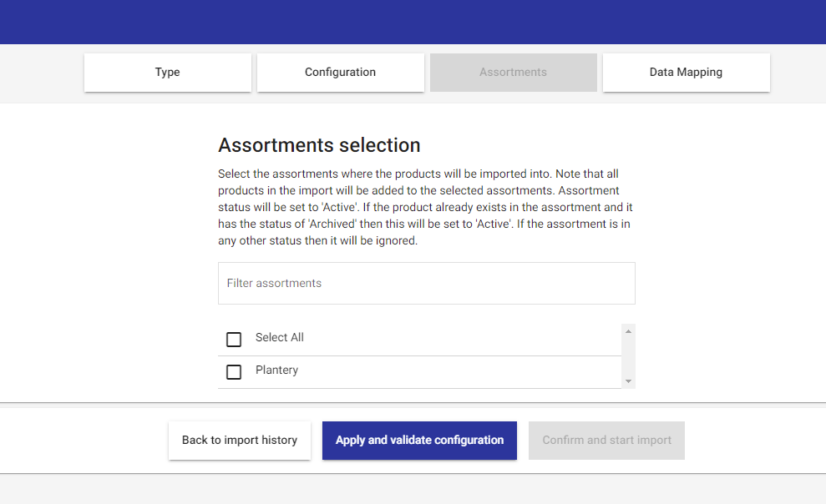
Task: Switch to the Type step tab
Action: pyautogui.click(x=168, y=72)
